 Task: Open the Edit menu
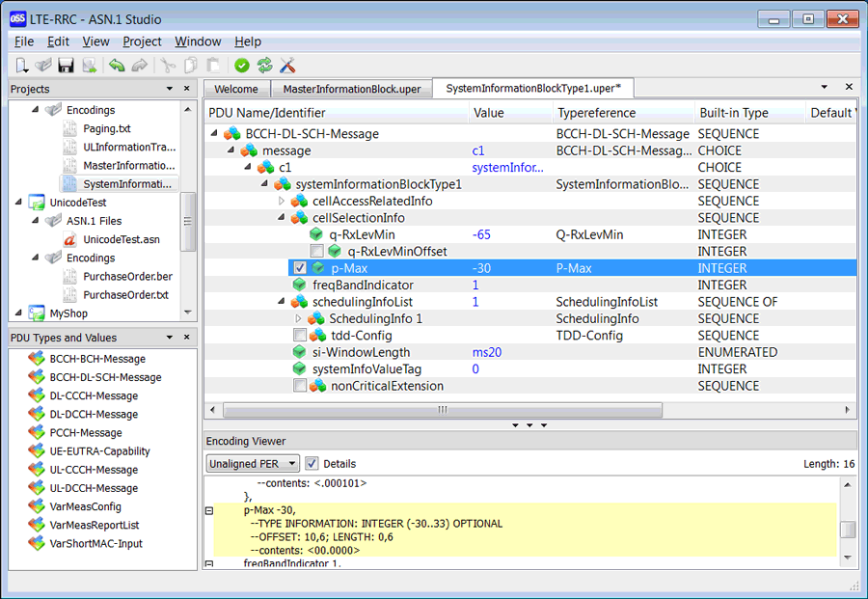58,41
